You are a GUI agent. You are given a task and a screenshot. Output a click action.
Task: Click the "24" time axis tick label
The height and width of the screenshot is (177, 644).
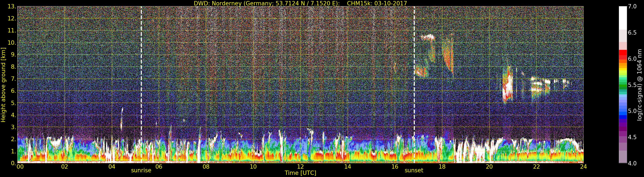click(x=583, y=167)
